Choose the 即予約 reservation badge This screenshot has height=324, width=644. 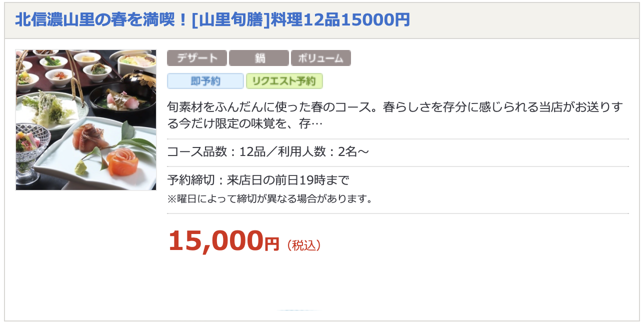click(x=205, y=81)
